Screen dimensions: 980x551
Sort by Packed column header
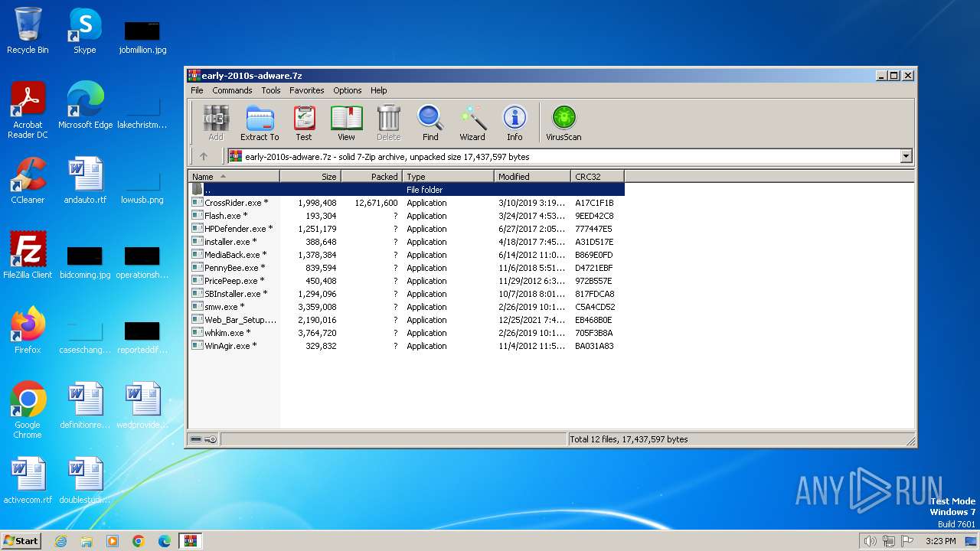pos(372,177)
